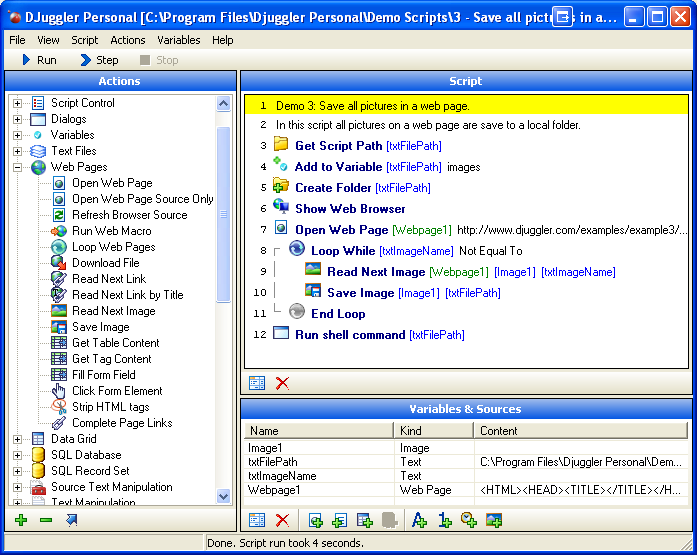This screenshot has width=697, height=555.
Task: Click Actions scrollbar up arrow
Action: [x=223, y=104]
